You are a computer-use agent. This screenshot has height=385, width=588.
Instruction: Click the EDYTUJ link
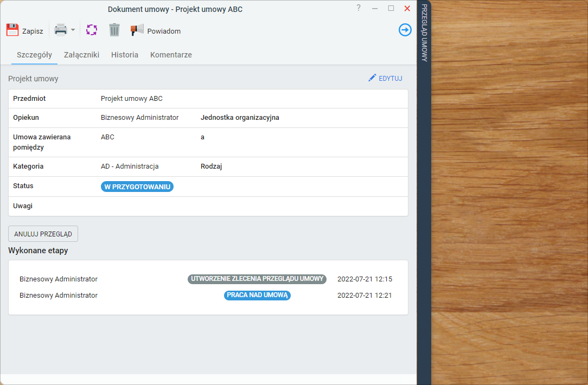point(391,78)
